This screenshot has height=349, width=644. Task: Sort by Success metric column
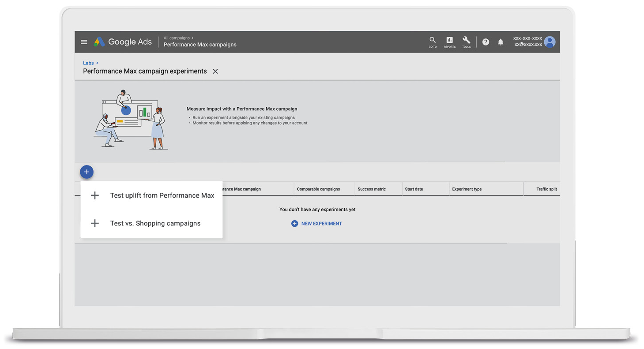372,189
